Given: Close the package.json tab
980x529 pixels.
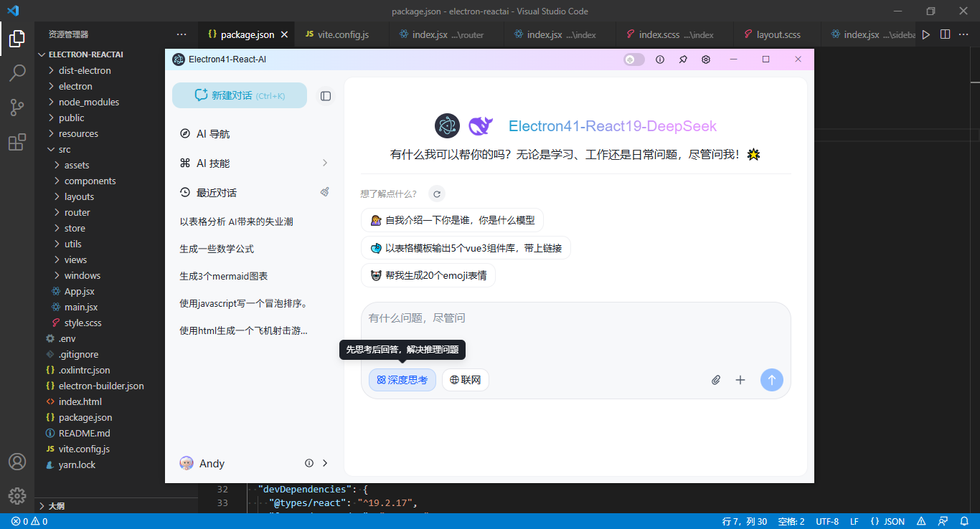Looking at the screenshot, I should point(284,34).
